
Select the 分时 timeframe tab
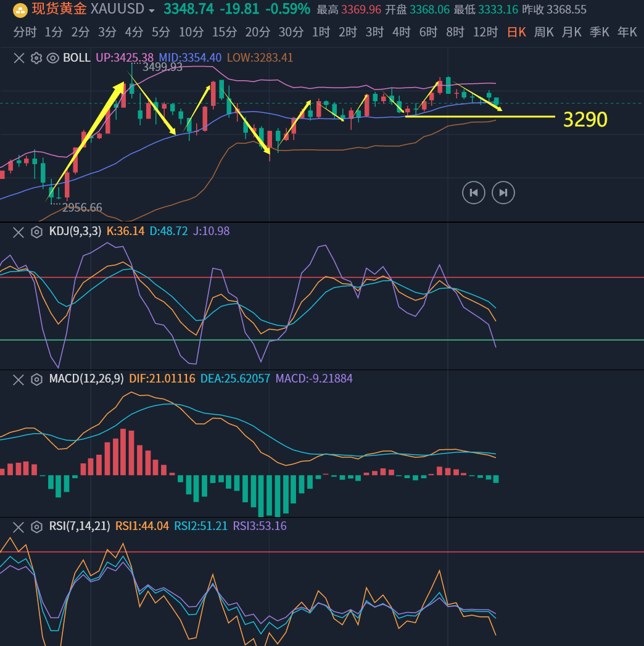coord(25,31)
